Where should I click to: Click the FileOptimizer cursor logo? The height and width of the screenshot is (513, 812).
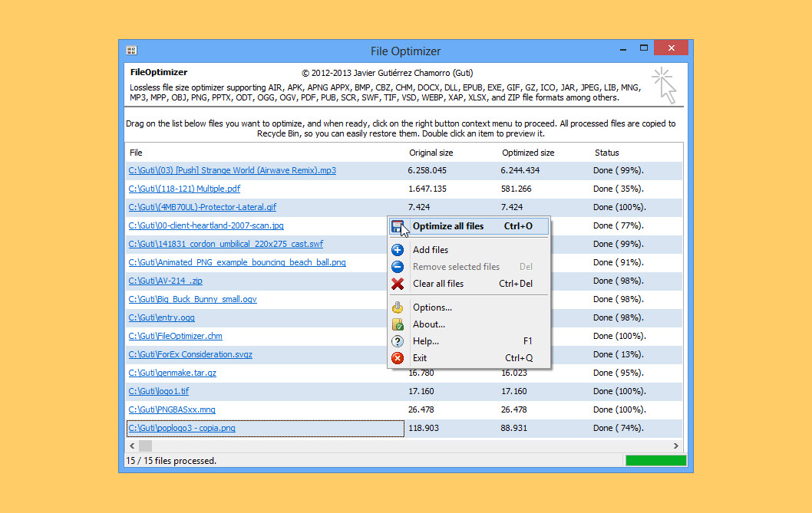coord(665,85)
